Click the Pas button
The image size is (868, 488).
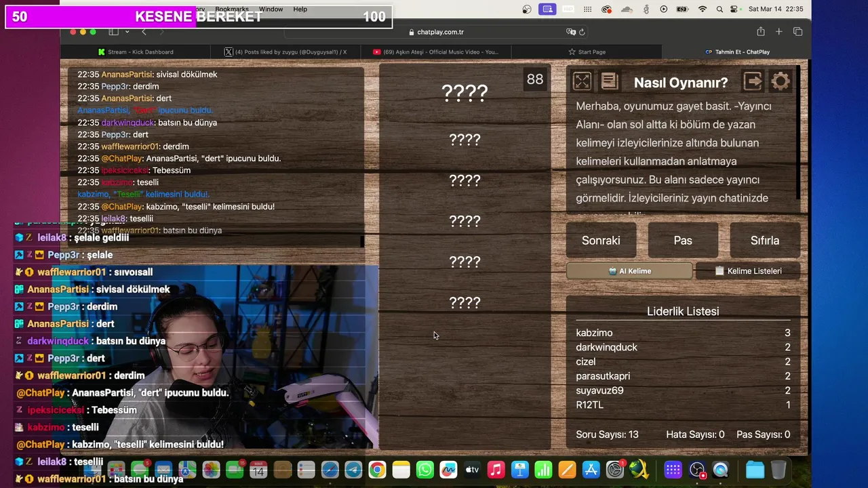(683, 240)
